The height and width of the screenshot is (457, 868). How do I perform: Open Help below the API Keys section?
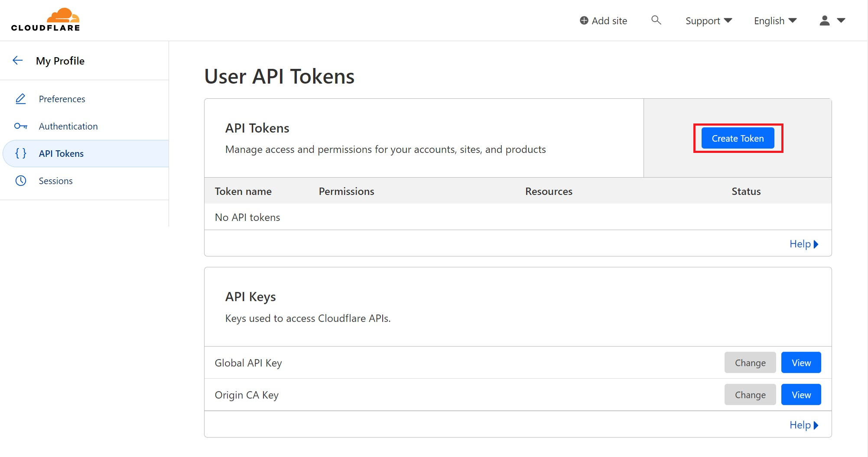803,425
